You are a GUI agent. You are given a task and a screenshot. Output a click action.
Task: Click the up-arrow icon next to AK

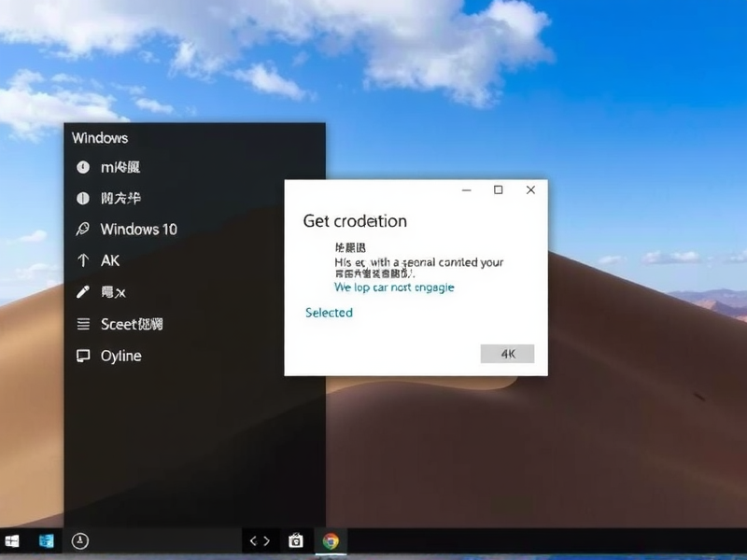pos(82,260)
